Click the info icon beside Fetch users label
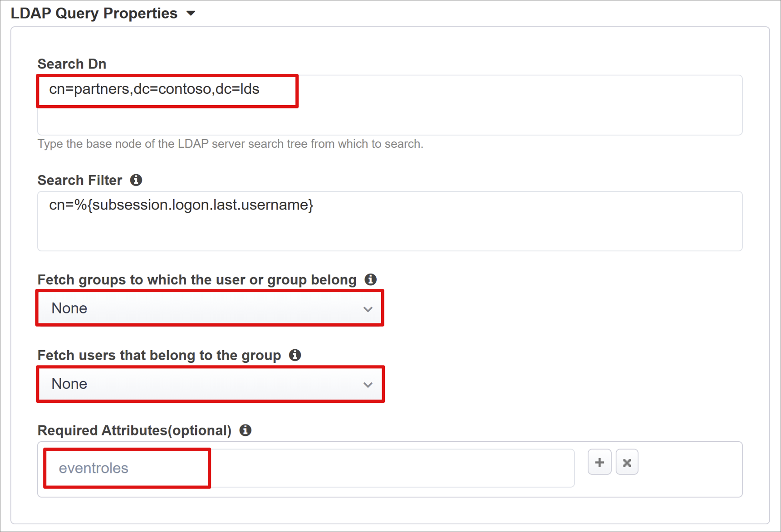This screenshot has height=532, width=781. tap(295, 355)
